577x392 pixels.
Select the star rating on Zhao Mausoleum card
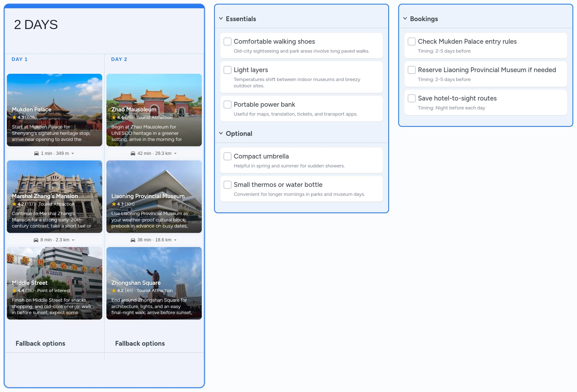pyautogui.click(x=114, y=117)
